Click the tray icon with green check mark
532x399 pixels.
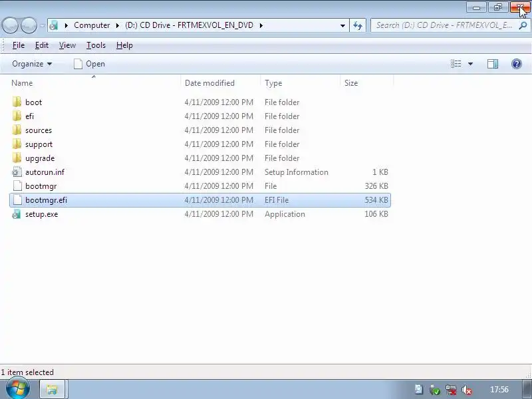tap(435, 390)
